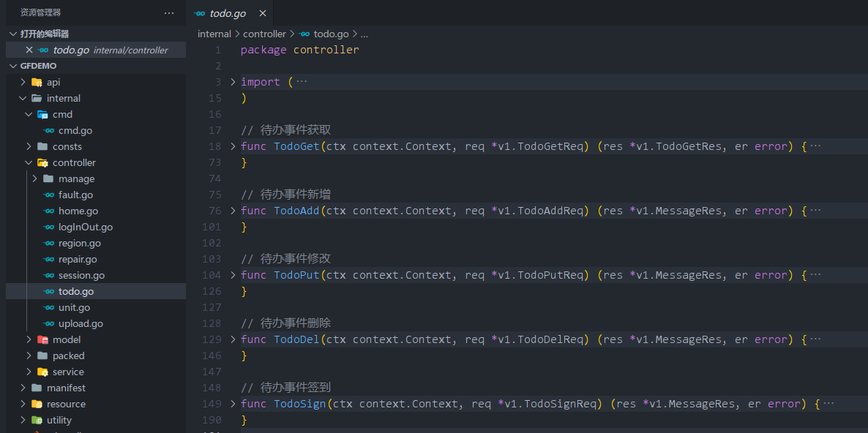Image resolution: width=868 pixels, height=433 pixels.
Task: Click the Go icon beside fault.go
Action: [x=49, y=195]
